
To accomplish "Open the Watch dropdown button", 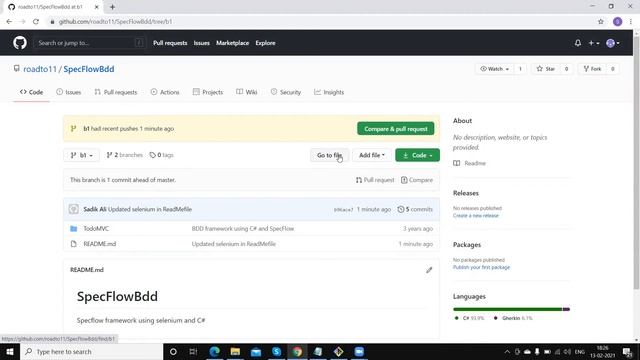I will 495,69.
